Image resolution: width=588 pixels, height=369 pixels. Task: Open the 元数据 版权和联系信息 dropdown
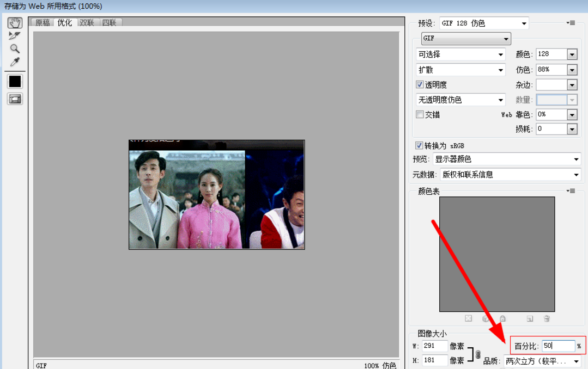[x=511, y=175]
